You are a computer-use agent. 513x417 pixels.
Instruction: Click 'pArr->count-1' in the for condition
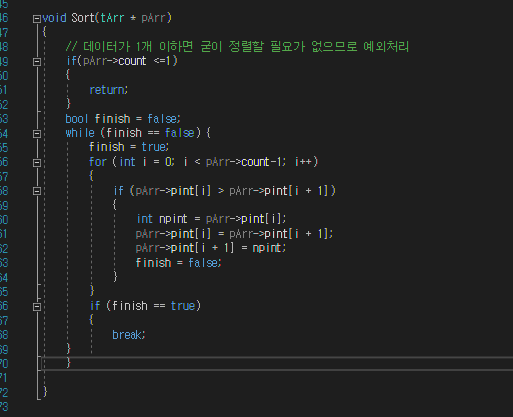(x=244, y=162)
